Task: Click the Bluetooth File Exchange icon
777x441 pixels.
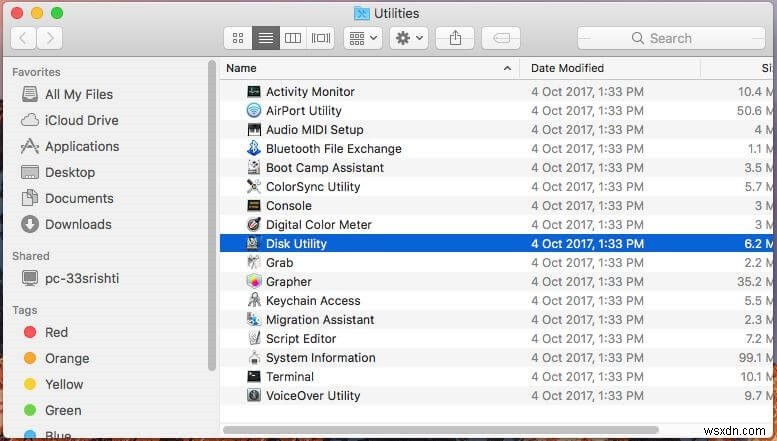Action: tap(254, 149)
